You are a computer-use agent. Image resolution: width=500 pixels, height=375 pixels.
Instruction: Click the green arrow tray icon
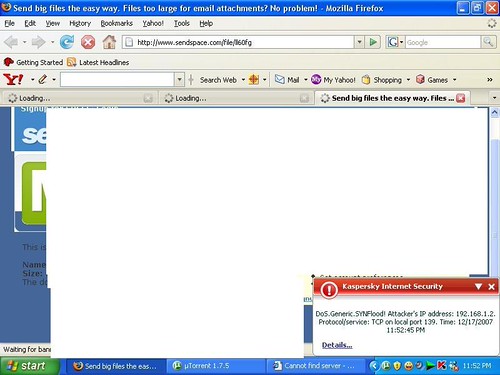(x=430, y=366)
